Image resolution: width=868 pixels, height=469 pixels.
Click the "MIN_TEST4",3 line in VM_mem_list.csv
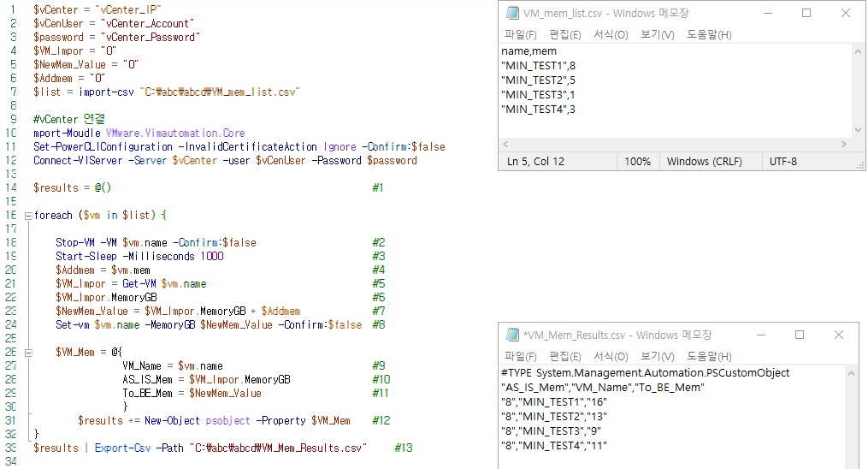click(x=538, y=110)
